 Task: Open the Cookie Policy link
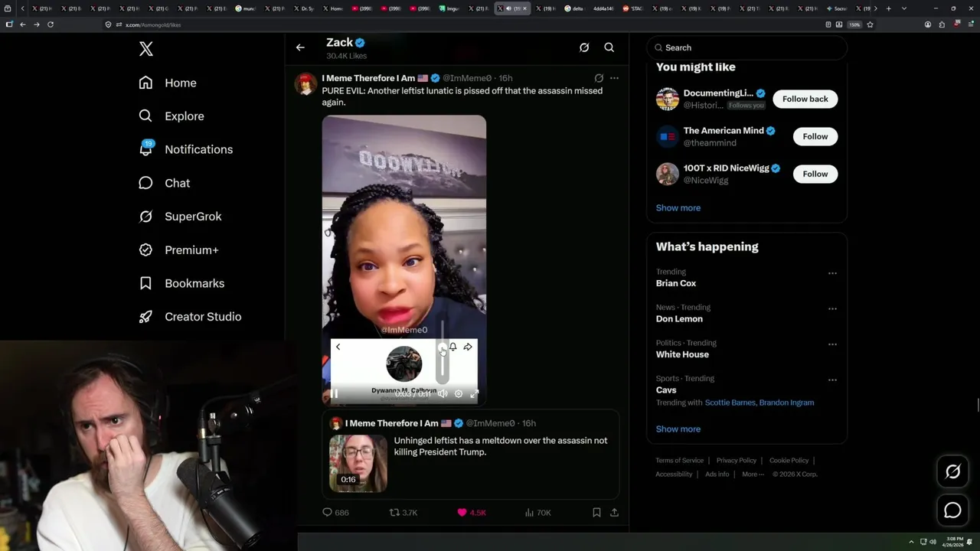789,461
